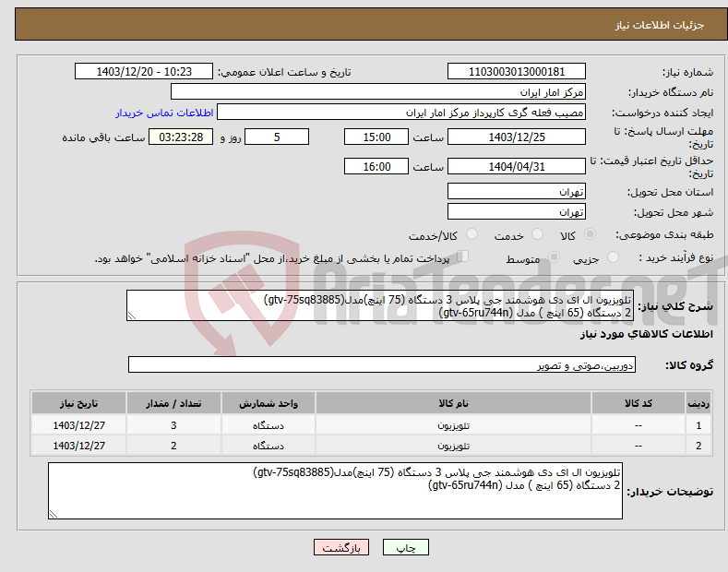Click date 1403/12/27 in row 2
The height and width of the screenshot is (572, 728).
point(79,446)
